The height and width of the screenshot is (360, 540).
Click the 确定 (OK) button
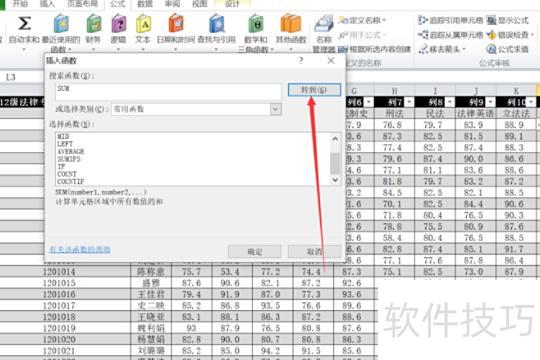click(x=255, y=252)
